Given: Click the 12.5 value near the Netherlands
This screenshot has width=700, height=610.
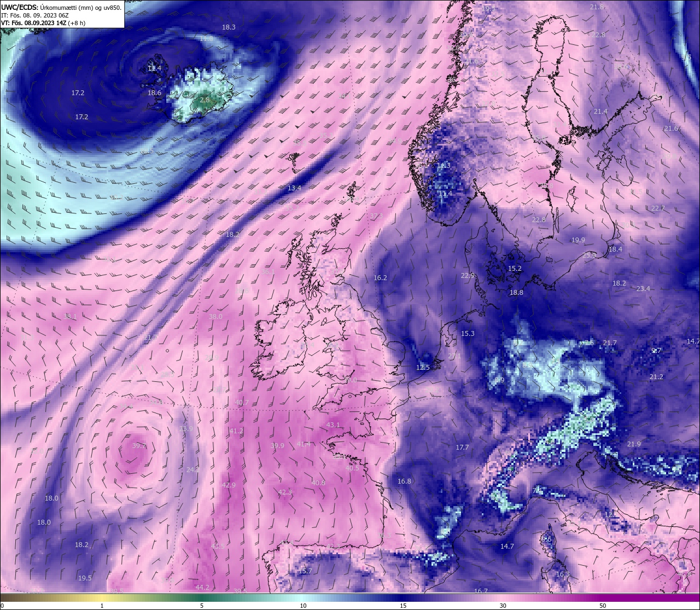Looking at the screenshot, I should click(x=423, y=367).
